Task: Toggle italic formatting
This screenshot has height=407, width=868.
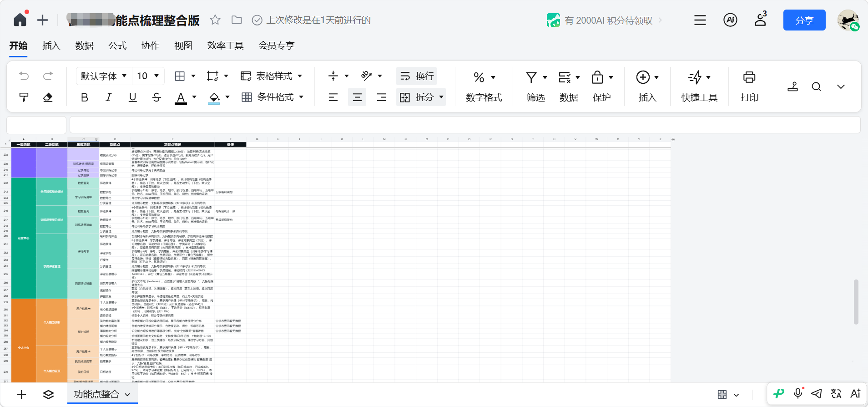Action: tap(109, 97)
